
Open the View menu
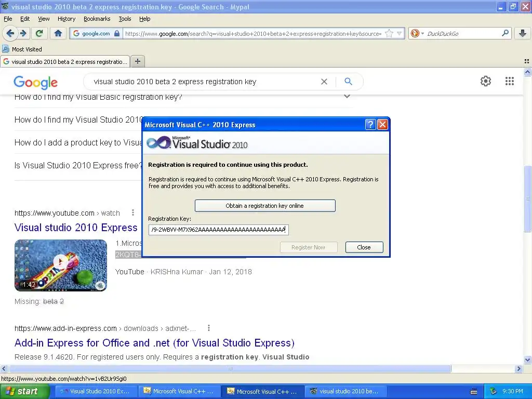[x=44, y=19]
